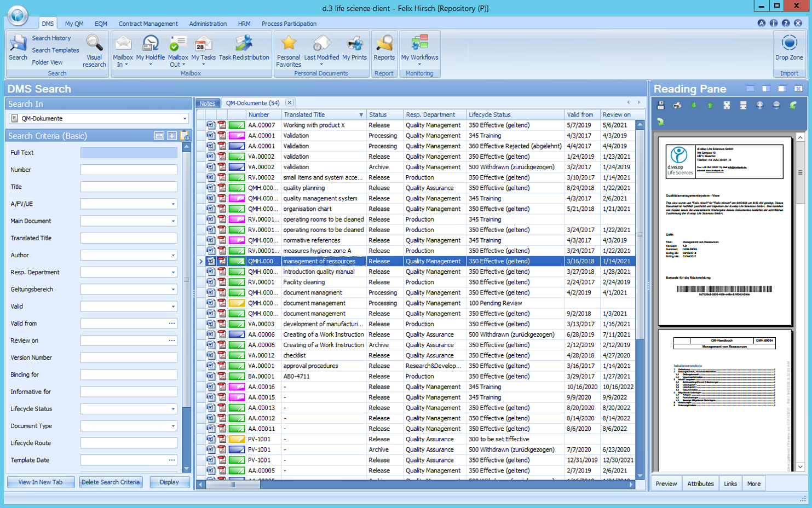Switch Reading Pane to the split half layout
812x508 pixels.
[766, 89]
